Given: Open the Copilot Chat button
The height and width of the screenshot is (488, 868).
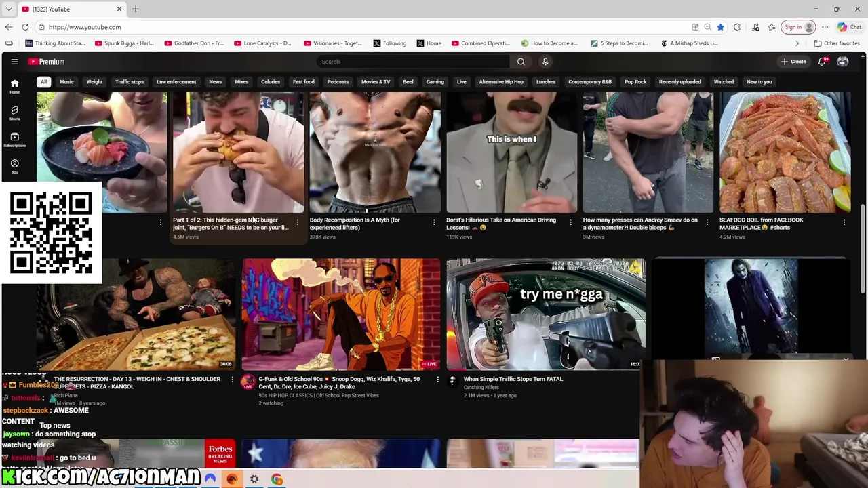Looking at the screenshot, I should (x=849, y=27).
